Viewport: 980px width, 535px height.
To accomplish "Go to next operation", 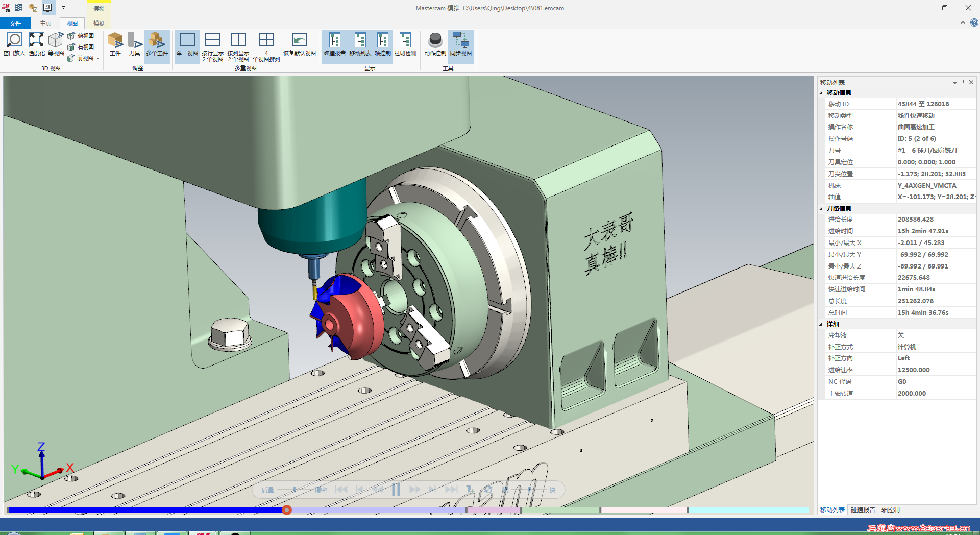I will tap(432, 490).
